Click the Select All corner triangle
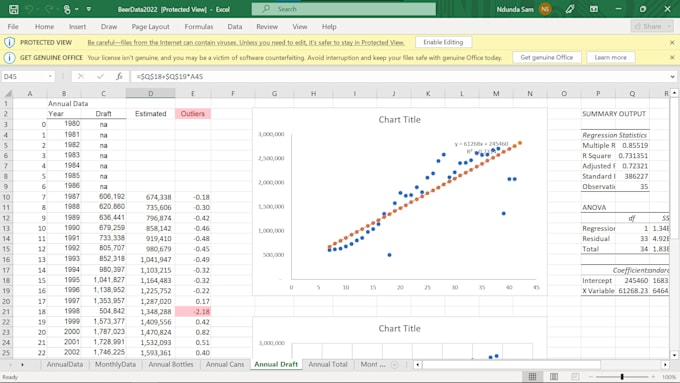 (7, 93)
